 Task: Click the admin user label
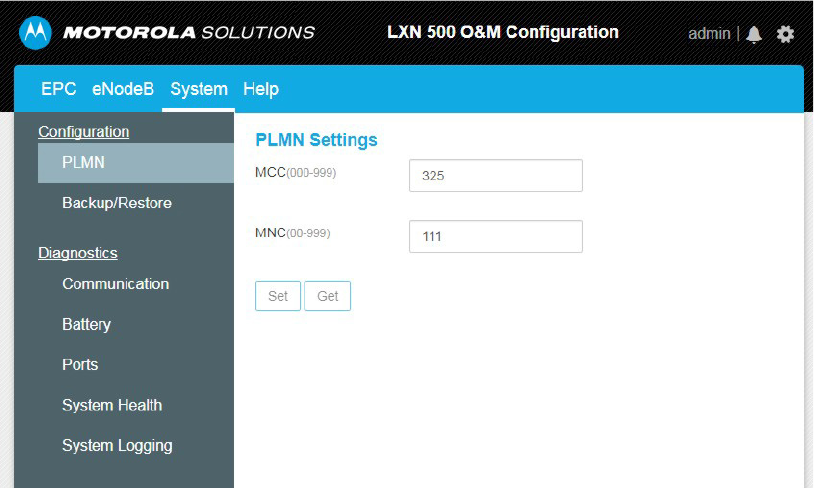click(x=709, y=34)
